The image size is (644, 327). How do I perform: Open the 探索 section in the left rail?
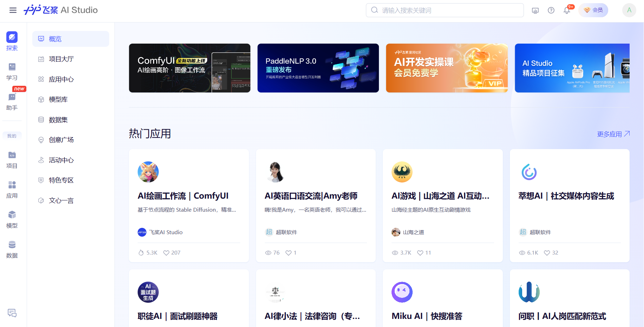(12, 41)
